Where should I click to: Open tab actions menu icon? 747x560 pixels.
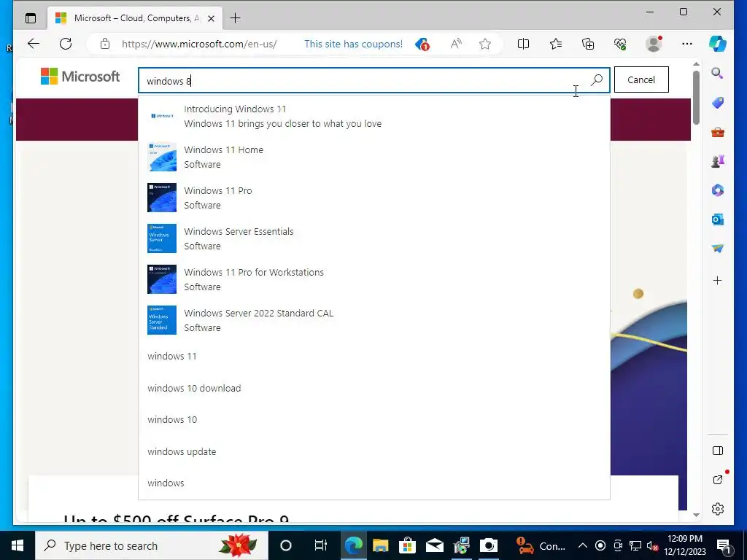[31, 18]
